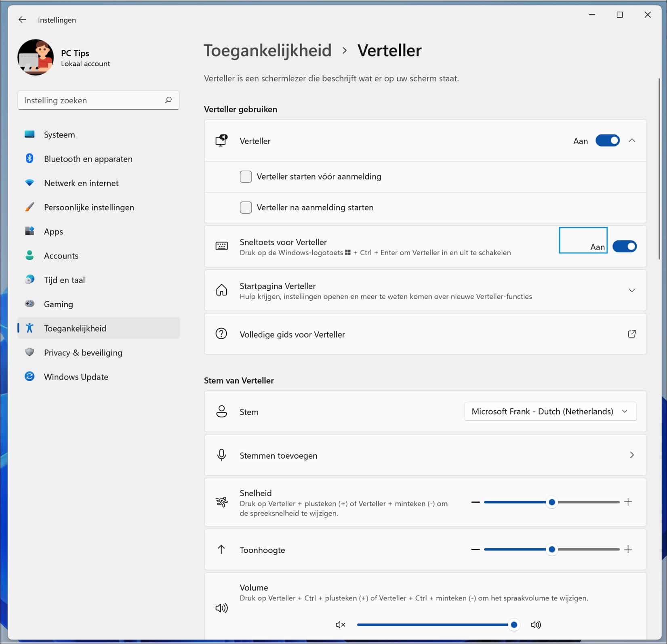The height and width of the screenshot is (644, 667).
Task: Click the Windows Update icon
Action: point(29,376)
